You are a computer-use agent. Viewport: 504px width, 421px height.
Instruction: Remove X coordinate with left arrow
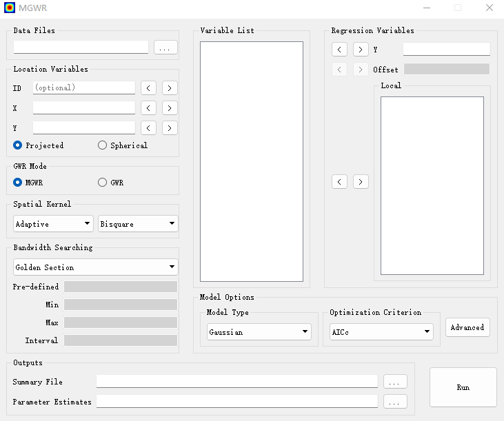tap(148, 108)
